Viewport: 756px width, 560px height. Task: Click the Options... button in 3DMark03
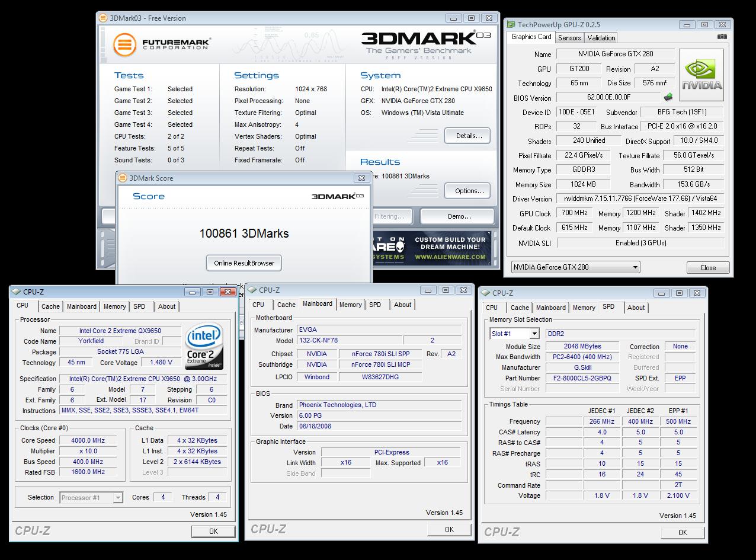pyautogui.click(x=467, y=191)
